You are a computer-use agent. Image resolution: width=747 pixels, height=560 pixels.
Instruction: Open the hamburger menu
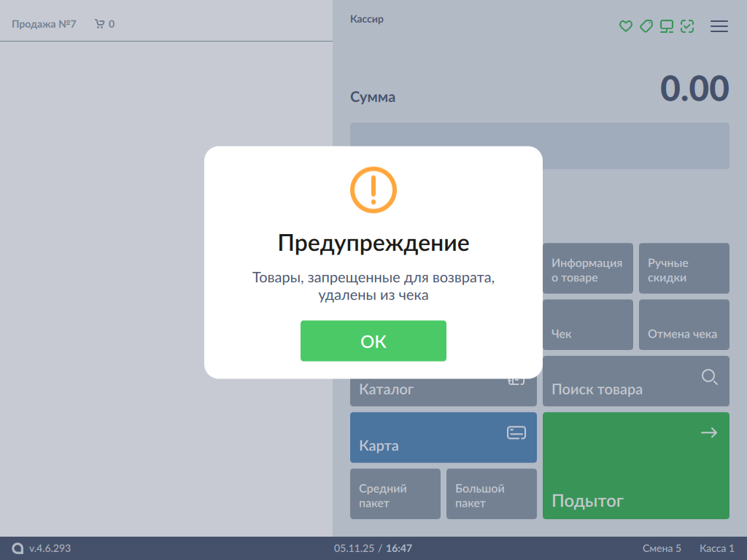click(719, 26)
